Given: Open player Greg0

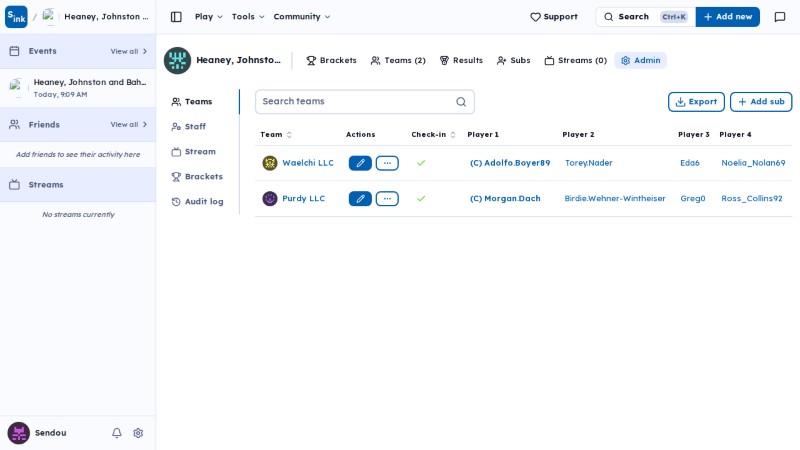Looking at the screenshot, I should (692, 198).
